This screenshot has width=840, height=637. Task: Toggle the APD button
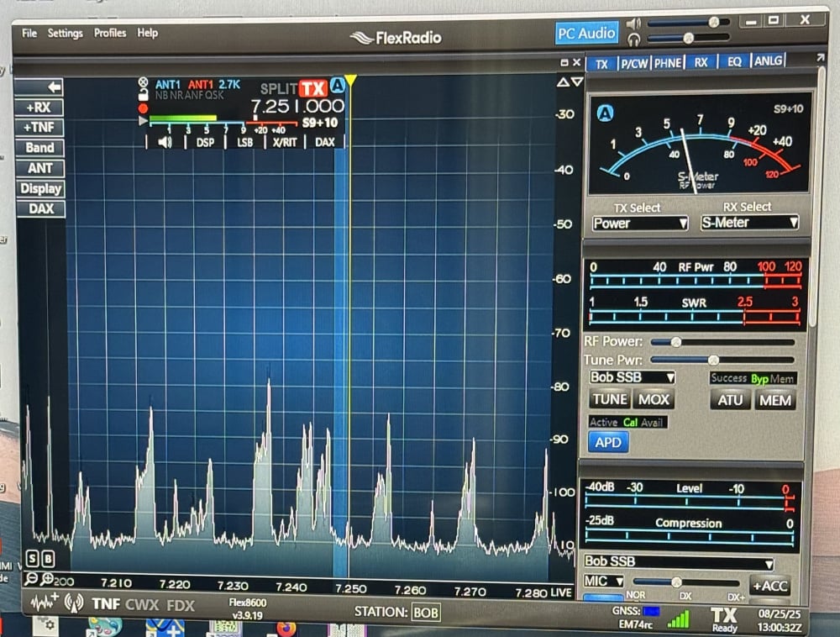[x=608, y=443]
